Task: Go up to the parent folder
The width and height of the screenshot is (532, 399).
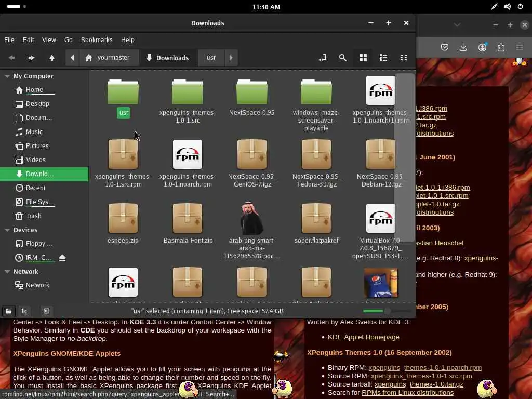Action: (51, 58)
